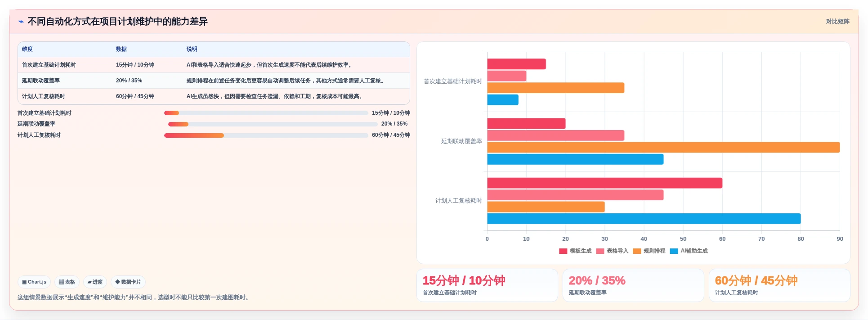868x320 pixels.
Task: Click the 20% / 35% data card
Action: (633, 285)
